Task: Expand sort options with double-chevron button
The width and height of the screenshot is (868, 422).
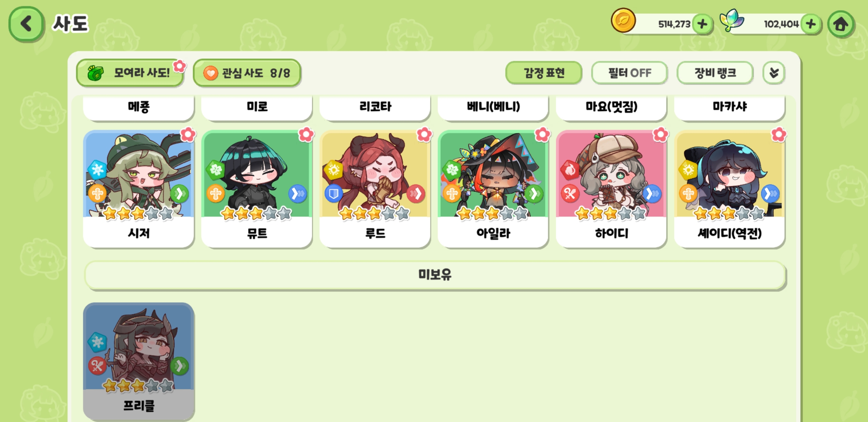Action: (x=774, y=73)
